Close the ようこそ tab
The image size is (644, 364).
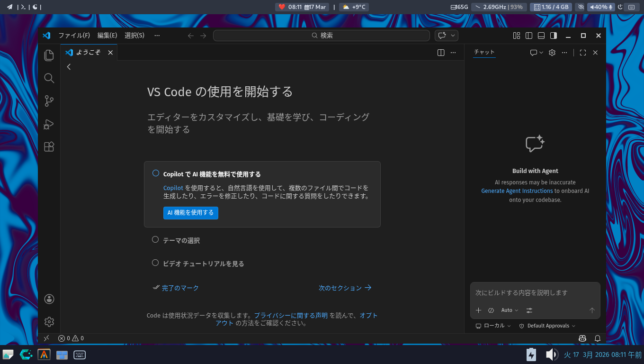(110, 53)
